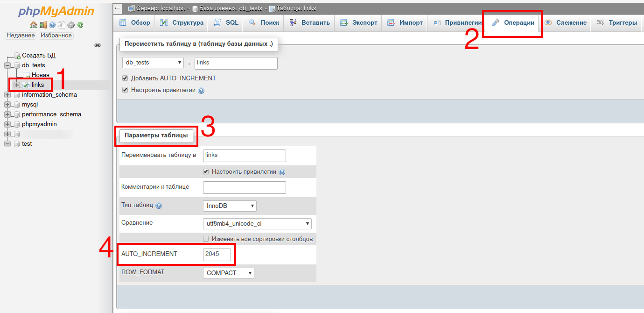Click the AUTO_INCREMENT value field

pos(217,254)
